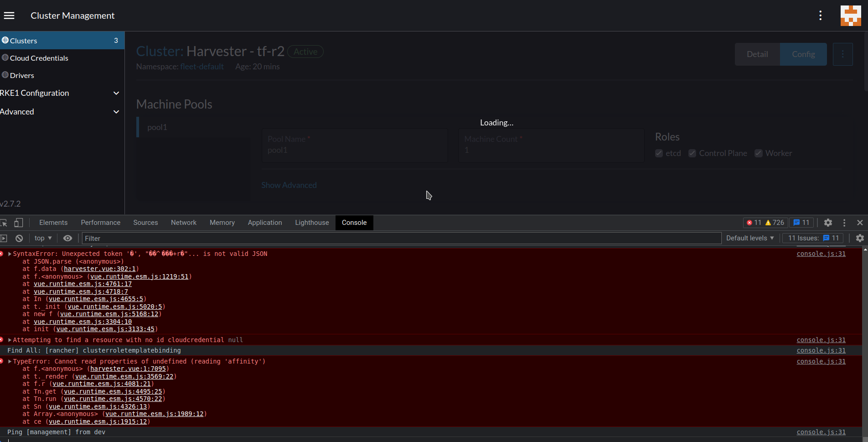Open the DevTools more options menu

[844, 223]
